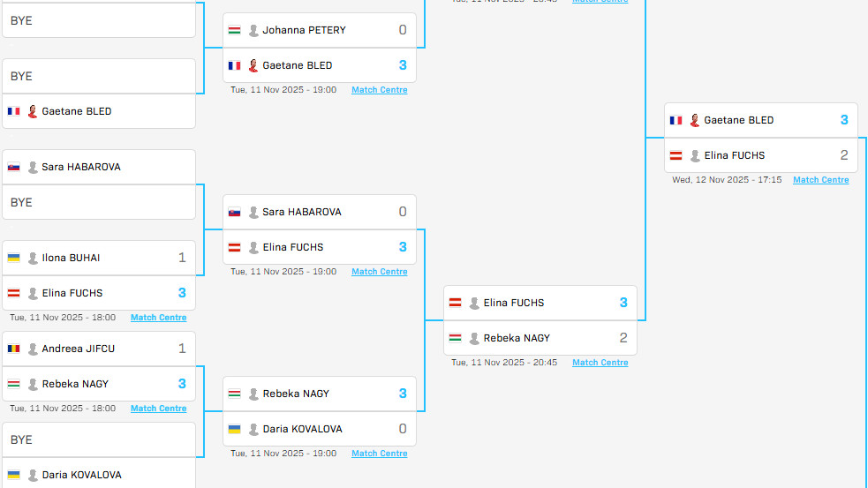Click Ilona BUHAI's player avatar

[33, 258]
